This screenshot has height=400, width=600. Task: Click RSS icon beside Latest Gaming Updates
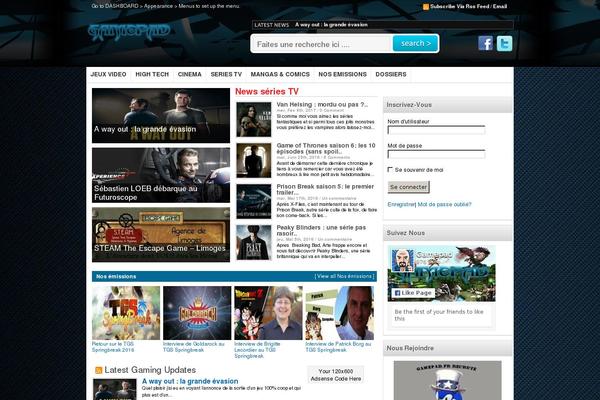[98, 370]
